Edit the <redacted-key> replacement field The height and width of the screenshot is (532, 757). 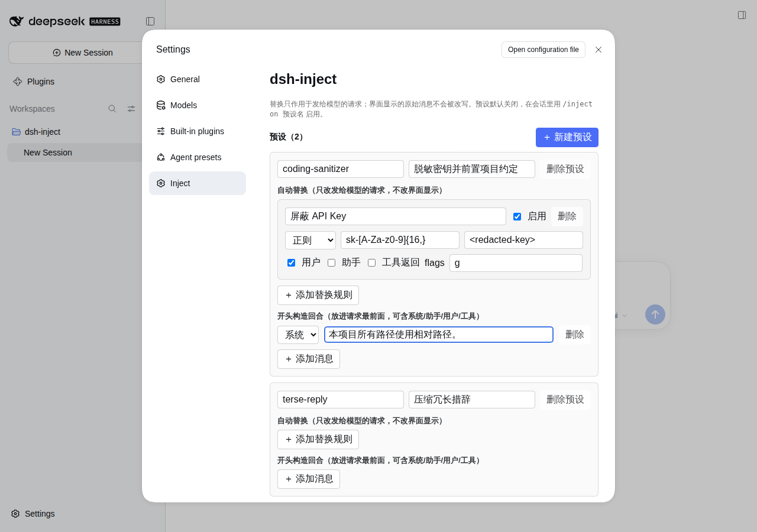coord(523,240)
